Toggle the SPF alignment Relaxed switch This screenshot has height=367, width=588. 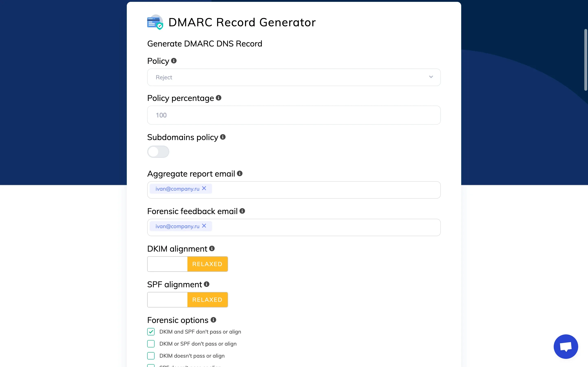187,300
